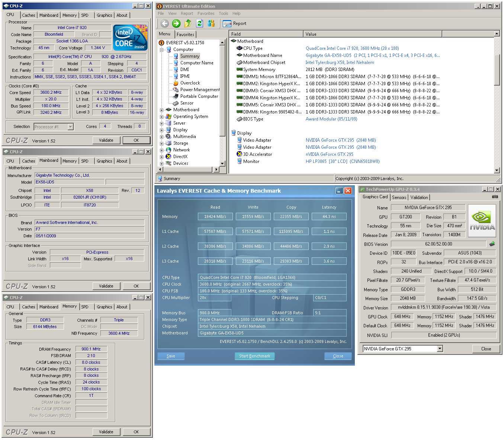This screenshot has width=504, height=440.
Task: Click OK in bottom CPU-Z Memory window
Action: pos(136,432)
